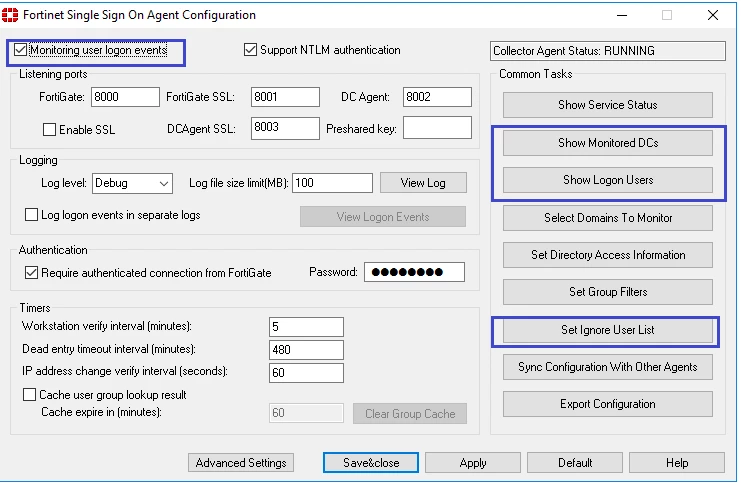Screen dimensions: 741x483
Task: Click Collector Agent Status: RUNNING text
Action: pos(574,51)
